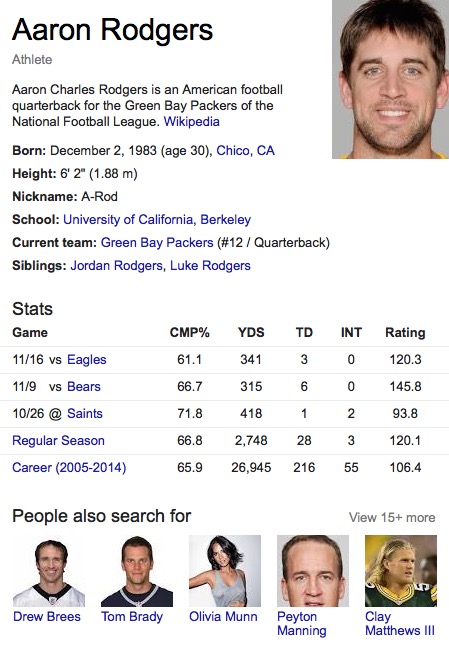This screenshot has width=449, height=651.
Task: Click Peyton Manning thumbnail image
Action: click(313, 571)
